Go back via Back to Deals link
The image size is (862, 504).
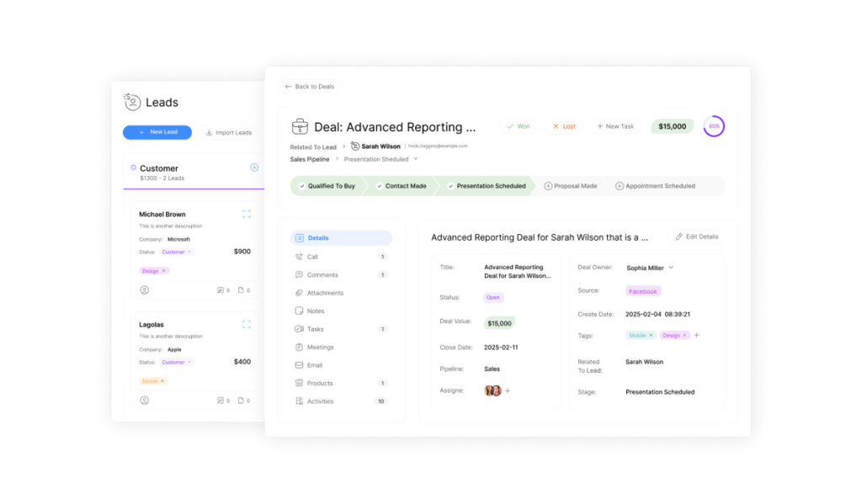(310, 87)
